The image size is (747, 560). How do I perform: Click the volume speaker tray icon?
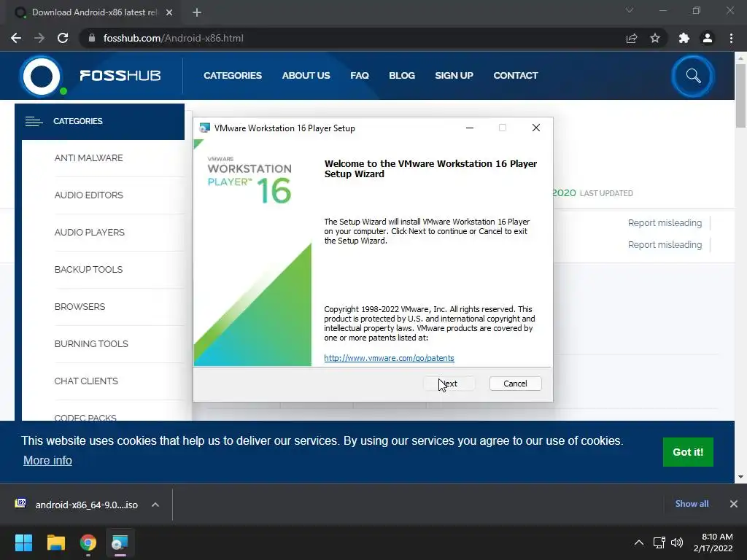coord(676,542)
